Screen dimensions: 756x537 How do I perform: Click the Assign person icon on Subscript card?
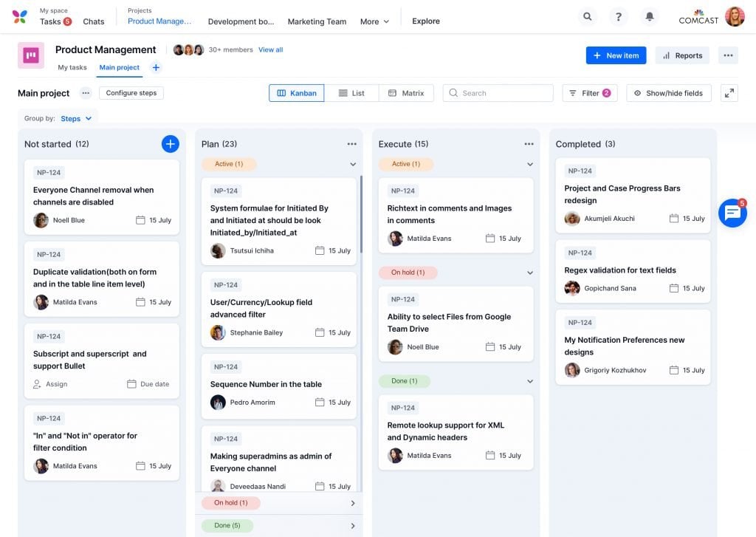point(37,384)
